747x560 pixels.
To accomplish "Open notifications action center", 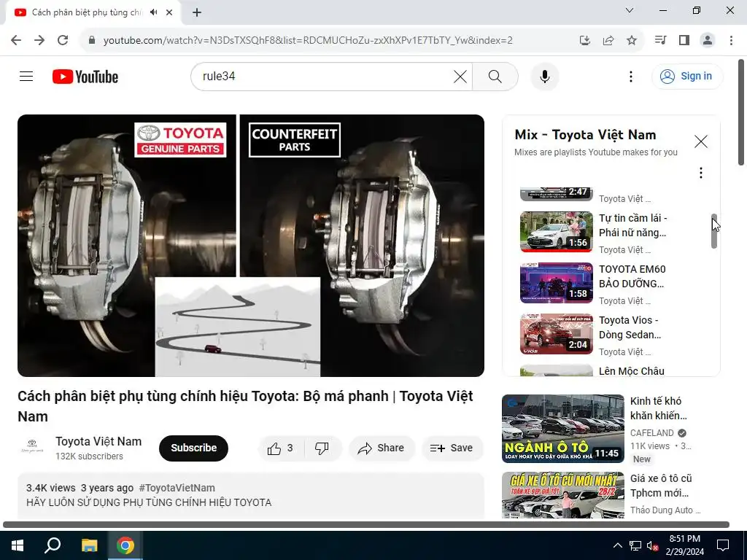I will (723, 545).
